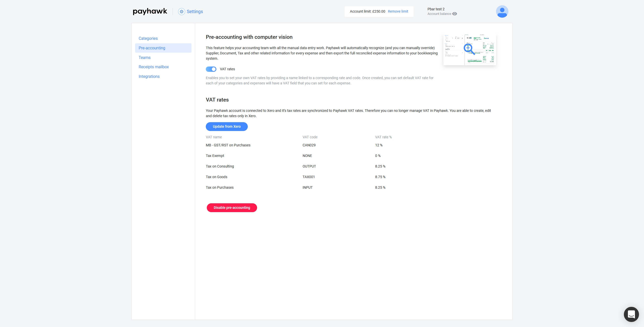Toggle the VAT rates switch
The image size is (644, 327).
pyautogui.click(x=211, y=69)
